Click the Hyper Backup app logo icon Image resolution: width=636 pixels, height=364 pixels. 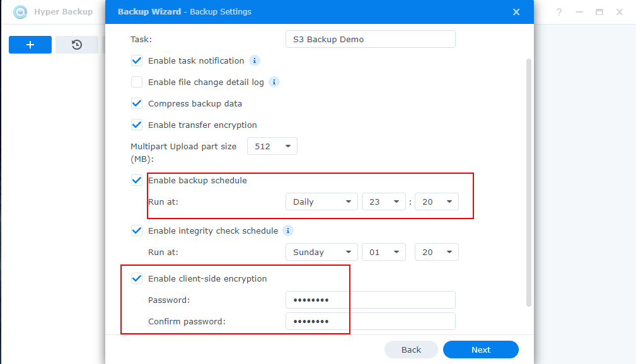pyautogui.click(x=20, y=12)
